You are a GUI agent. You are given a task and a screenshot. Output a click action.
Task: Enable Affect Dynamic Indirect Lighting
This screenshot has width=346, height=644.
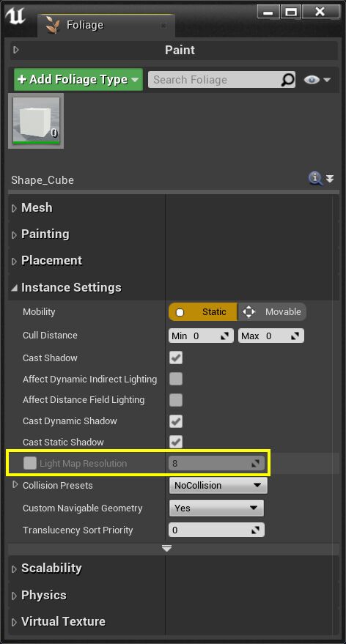pyautogui.click(x=176, y=379)
